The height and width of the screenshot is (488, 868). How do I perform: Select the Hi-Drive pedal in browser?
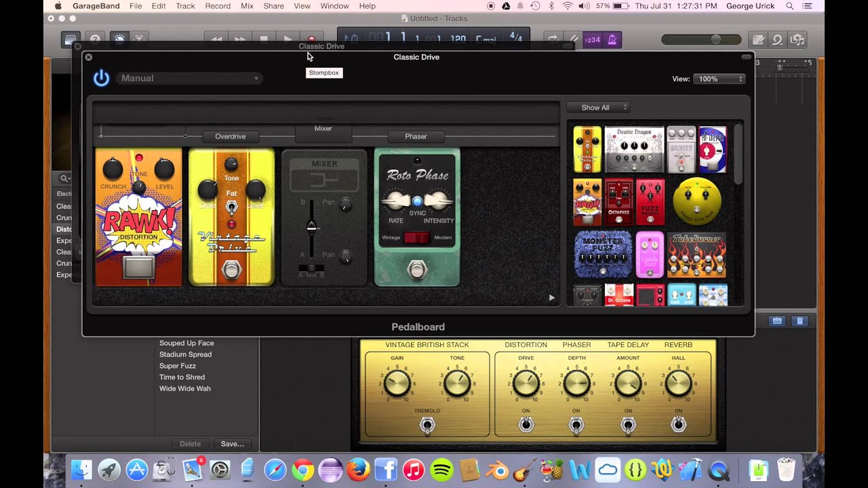click(x=713, y=149)
